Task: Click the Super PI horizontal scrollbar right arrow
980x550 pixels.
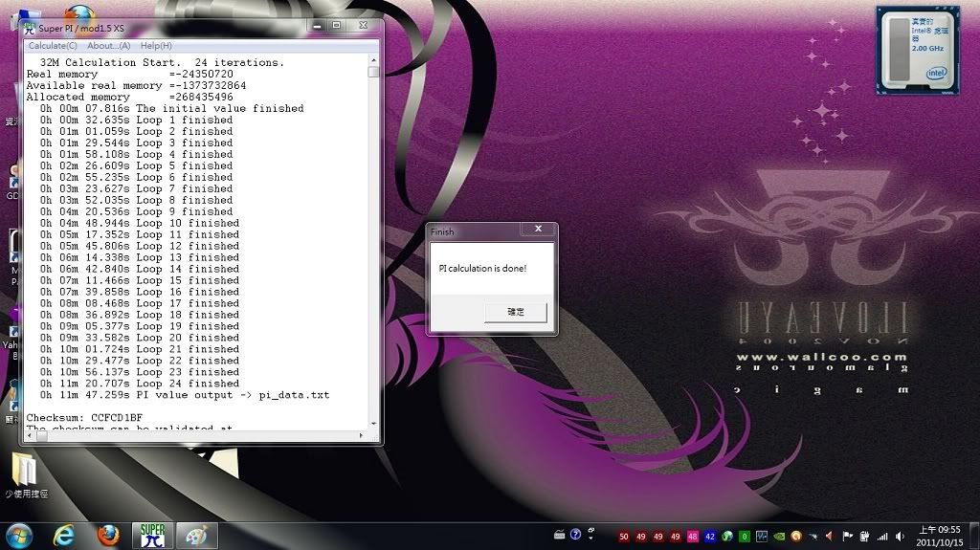Action: tap(363, 436)
